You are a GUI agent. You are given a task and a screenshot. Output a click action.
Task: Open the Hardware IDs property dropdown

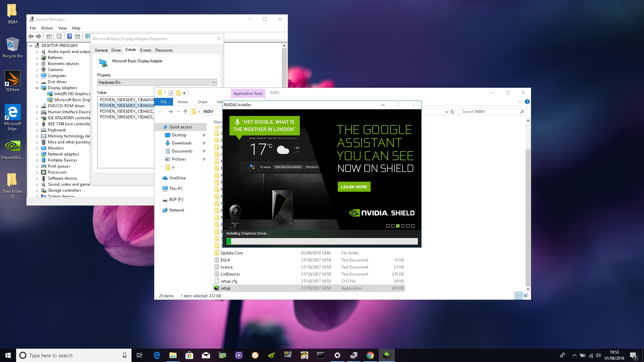[x=157, y=82]
